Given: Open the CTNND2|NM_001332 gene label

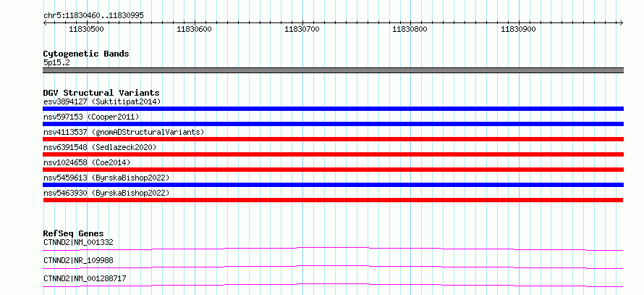Looking at the screenshot, I should click(78, 242).
